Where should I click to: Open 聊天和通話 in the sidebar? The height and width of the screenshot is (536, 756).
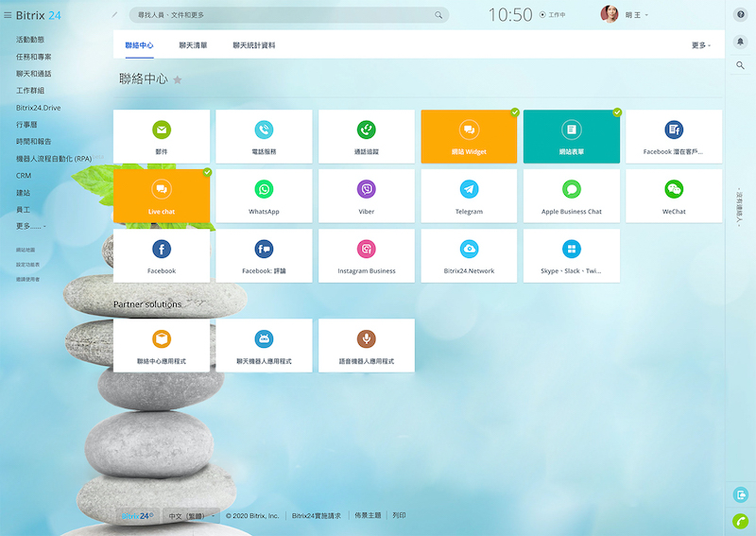click(34, 74)
